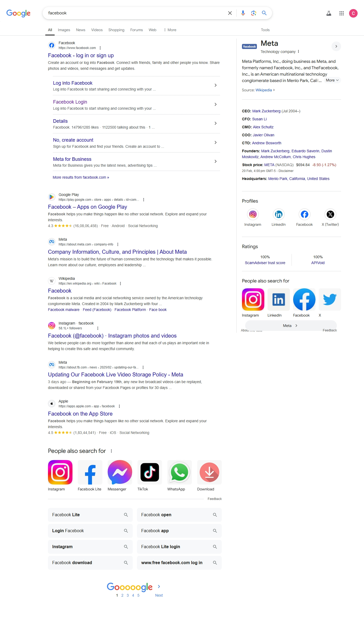
Task: Open X (Twitter) profile icon under Profiles
Action: point(330,214)
